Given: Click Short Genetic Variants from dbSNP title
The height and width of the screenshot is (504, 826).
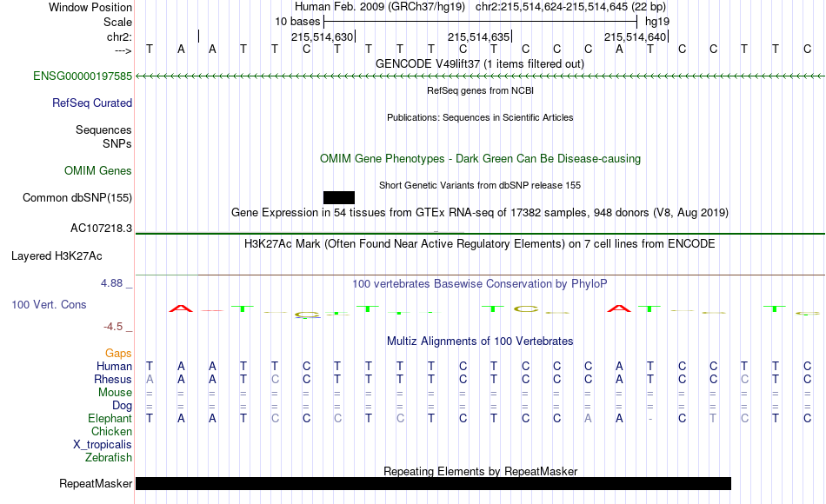Looking at the screenshot, I should coord(480,185).
